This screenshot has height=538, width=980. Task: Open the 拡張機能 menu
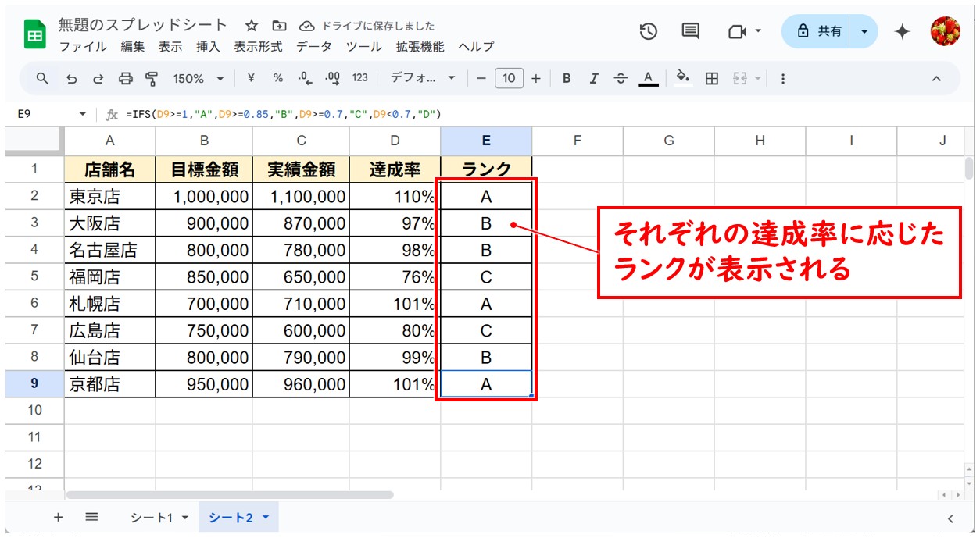[420, 47]
